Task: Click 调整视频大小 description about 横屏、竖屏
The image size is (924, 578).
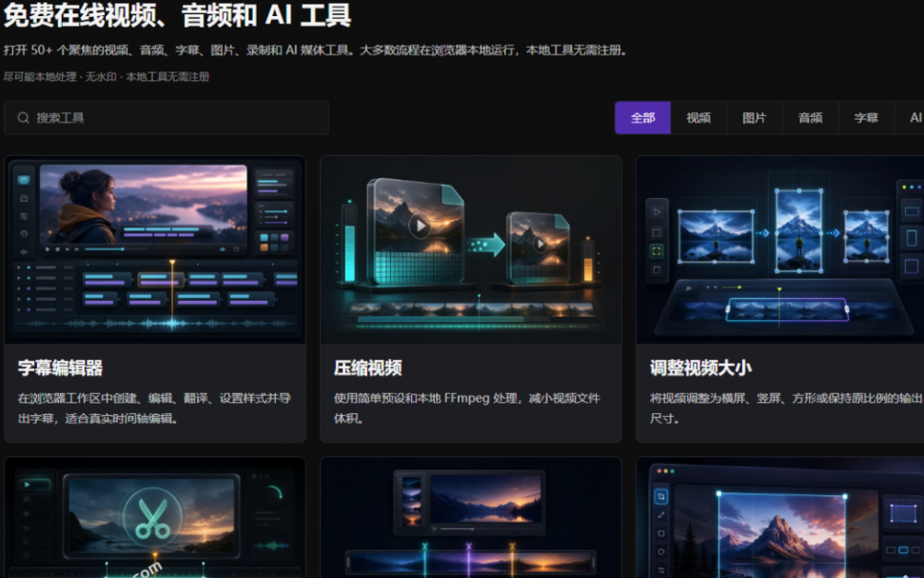Action: click(786, 409)
